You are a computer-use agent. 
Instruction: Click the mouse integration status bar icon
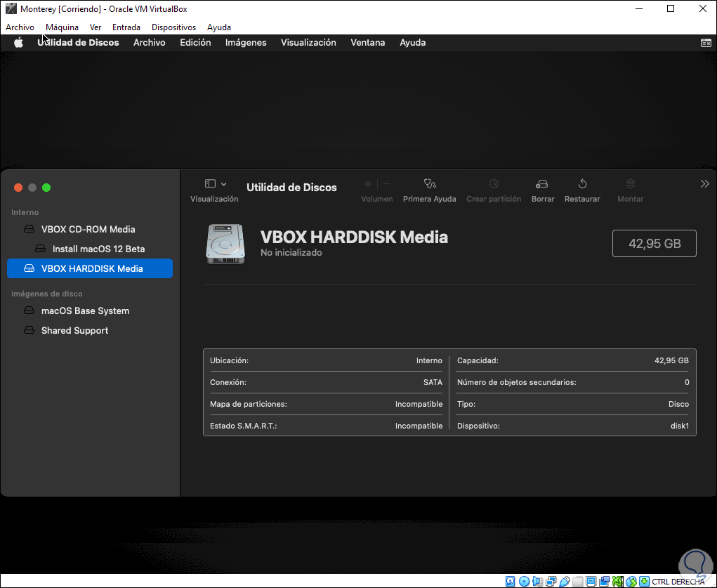pos(631,582)
